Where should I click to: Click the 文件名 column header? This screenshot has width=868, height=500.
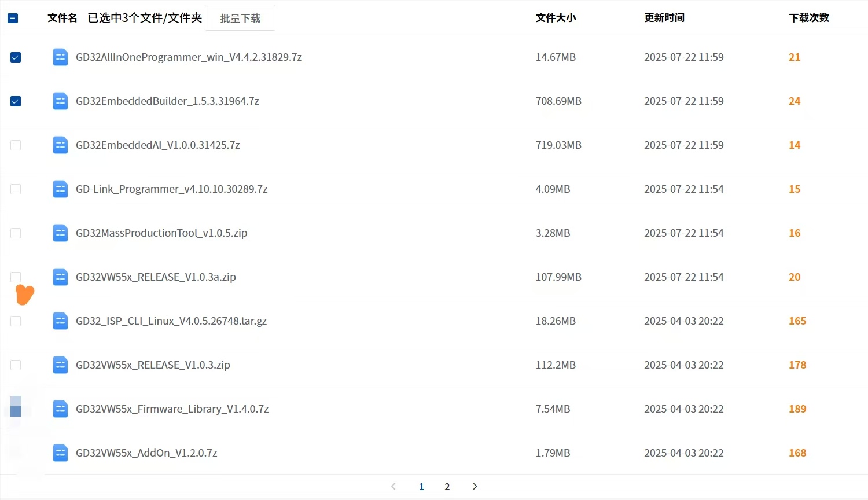click(x=62, y=18)
